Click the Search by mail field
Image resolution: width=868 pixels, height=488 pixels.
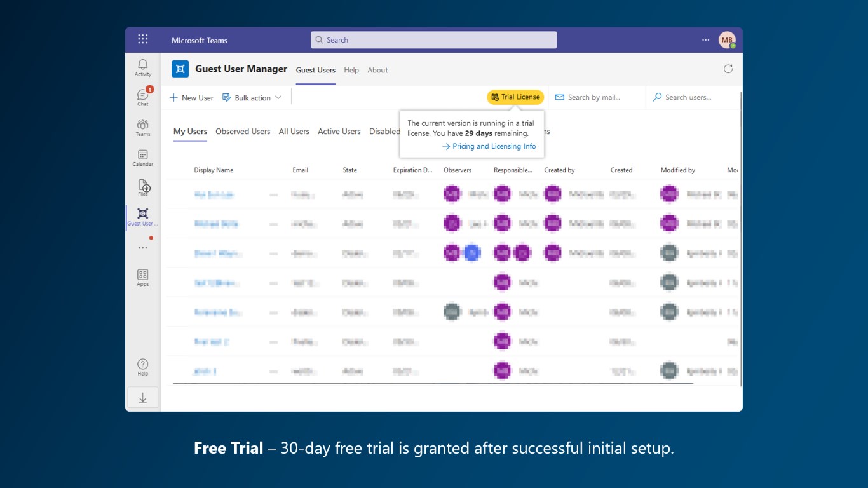coord(597,97)
